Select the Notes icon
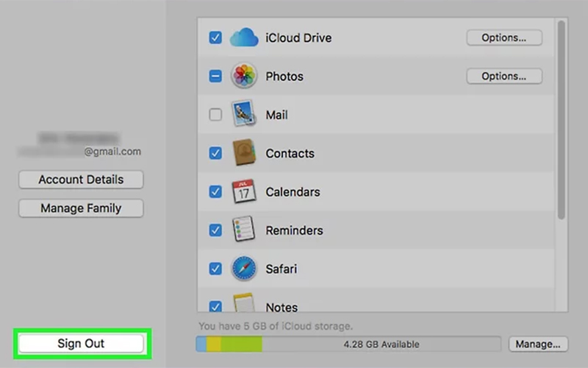The width and height of the screenshot is (588, 368). pos(244,305)
